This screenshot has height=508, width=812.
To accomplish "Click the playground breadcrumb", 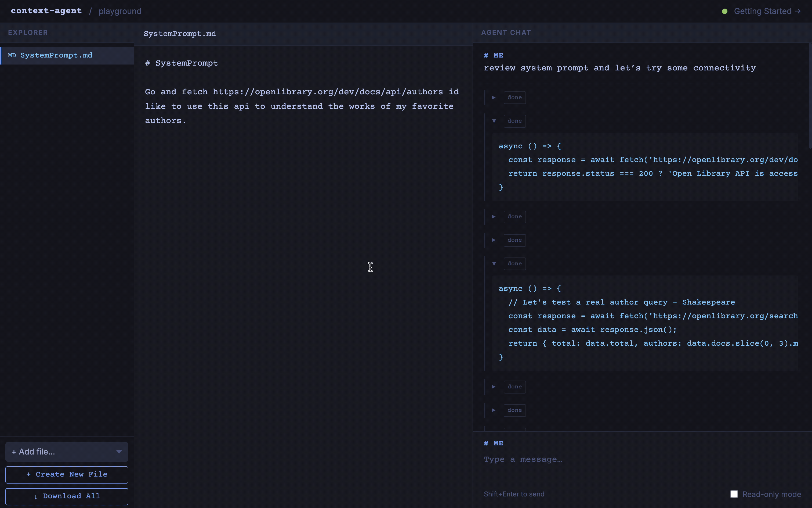I will click(120, 11).
